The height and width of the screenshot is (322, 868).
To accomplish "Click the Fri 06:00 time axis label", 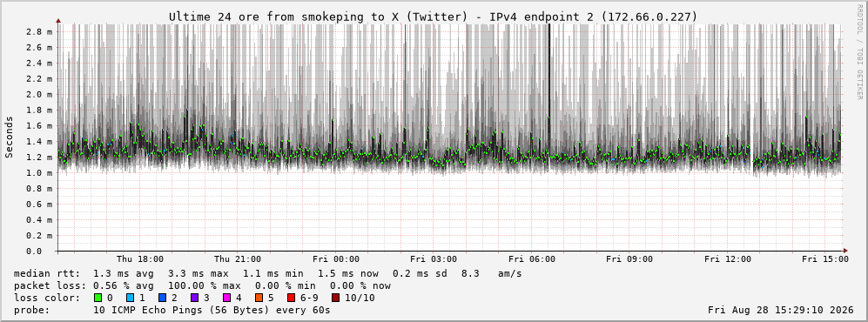I will (x=532, y=259).
